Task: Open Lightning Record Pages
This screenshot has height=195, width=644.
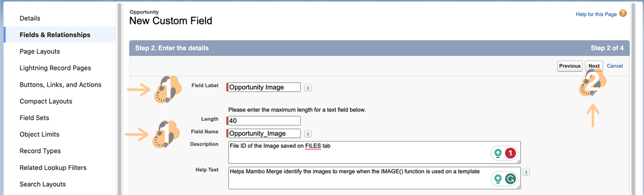Action: pos(55,68)
